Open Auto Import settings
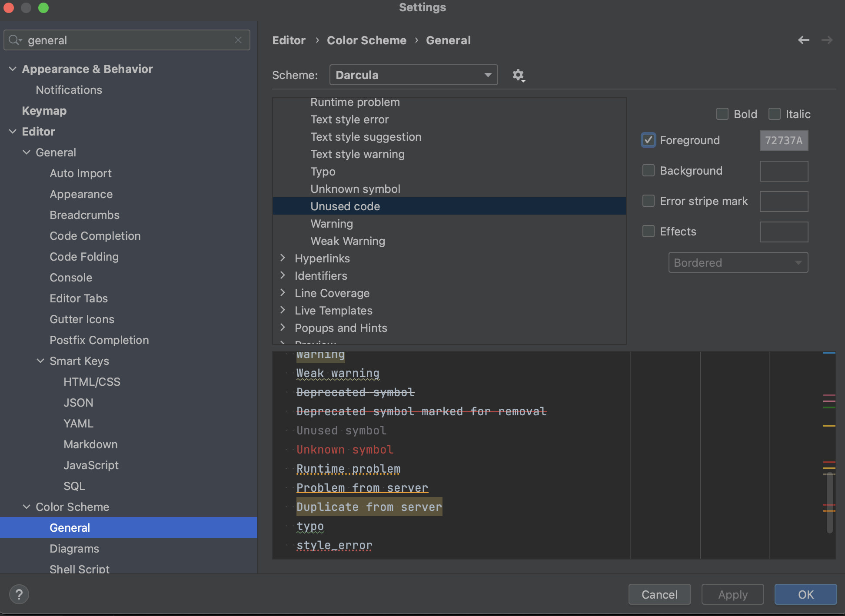This screenshot has height=616, width=845. click(x=80, y=173)
